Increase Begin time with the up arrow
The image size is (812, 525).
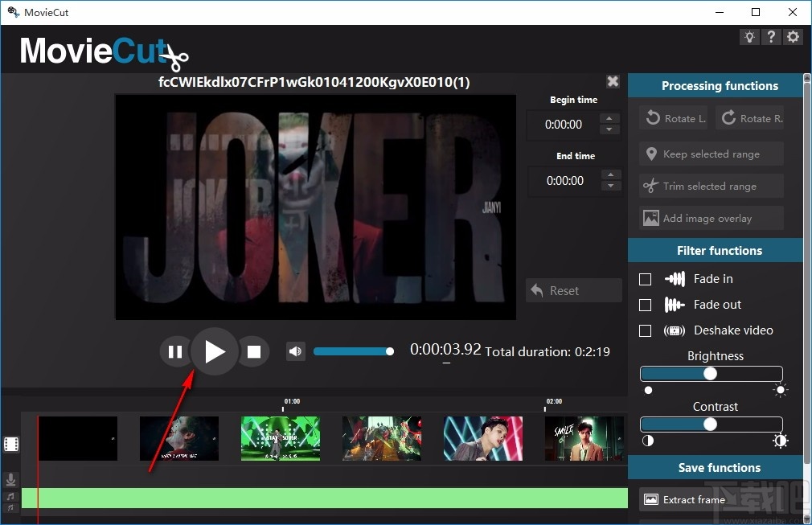pos(609,118)
